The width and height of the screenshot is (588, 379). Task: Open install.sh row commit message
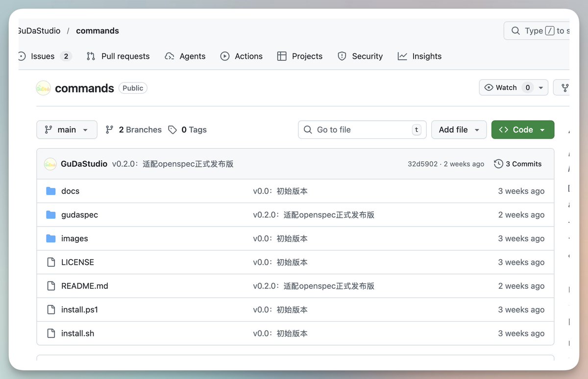[x=280, y=333]
